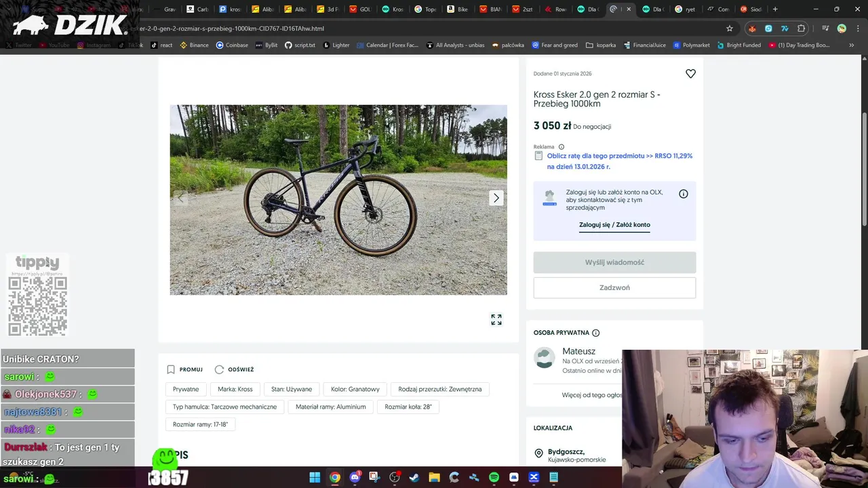Screen dimensions: 868x488
Task: Open Discord from the taskbar
Action: tap(355, 477)
